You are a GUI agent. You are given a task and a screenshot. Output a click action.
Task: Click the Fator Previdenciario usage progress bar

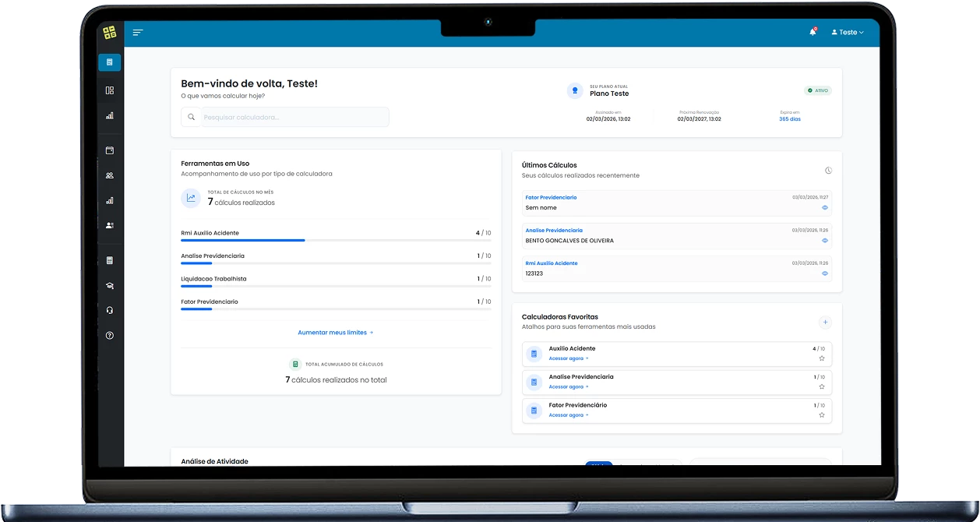[336, 309]
